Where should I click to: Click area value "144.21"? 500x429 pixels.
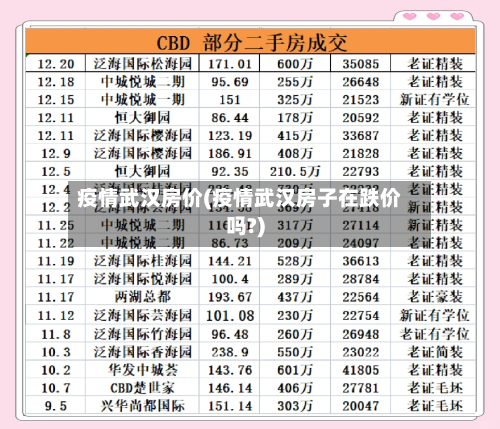pos(230,262)
